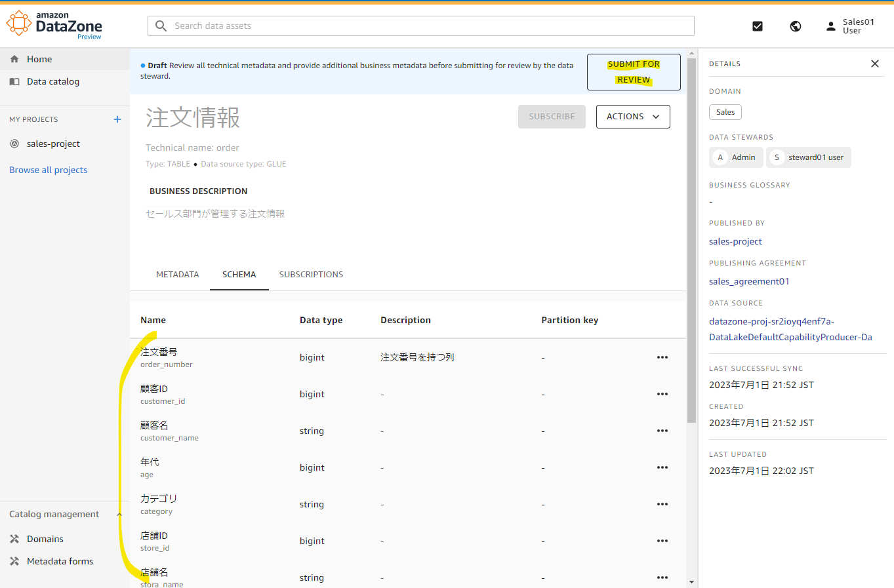Switch to the SUBSCRIPTIONS tab
This screenshot has height=588, width=894.
pyautogui.click(x=311, y=275)
